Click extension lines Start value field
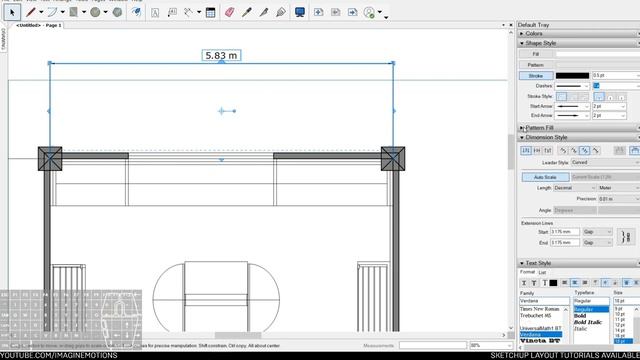The width and height of the screenshot is (640, 360). (565, 232)
